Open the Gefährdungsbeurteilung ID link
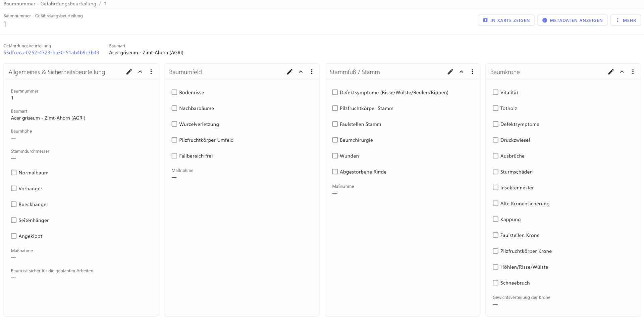The width and height of the screenshot is (644, 324). 51,53
